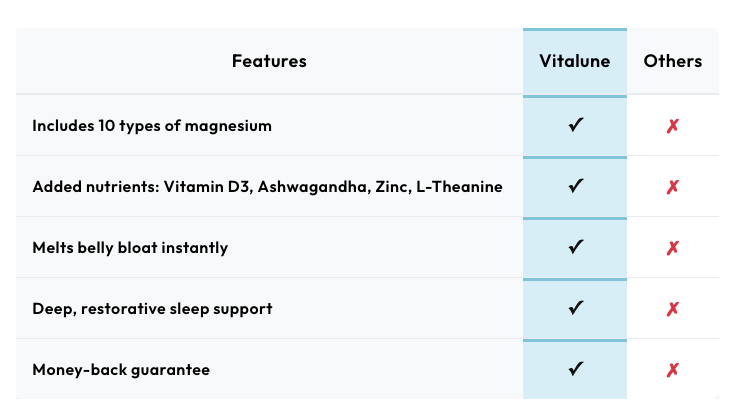
Task: Click the checkmark beside restorative sleep support
Action: click(x=575, y=308)
